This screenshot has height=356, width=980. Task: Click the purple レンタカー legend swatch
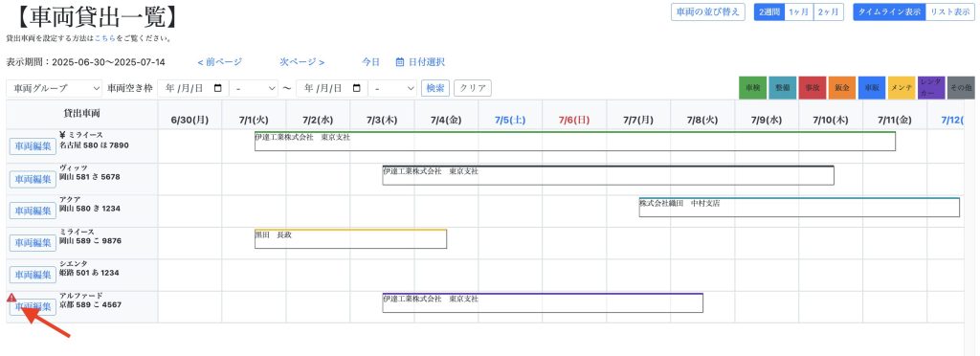931,88
